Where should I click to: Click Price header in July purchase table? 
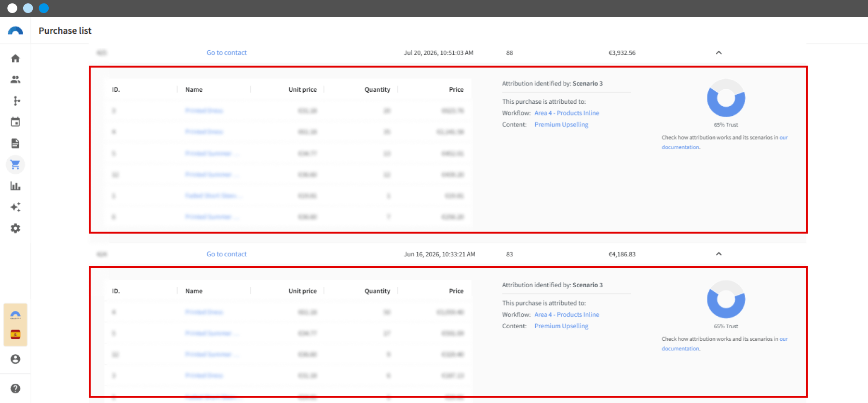[456, 89]
